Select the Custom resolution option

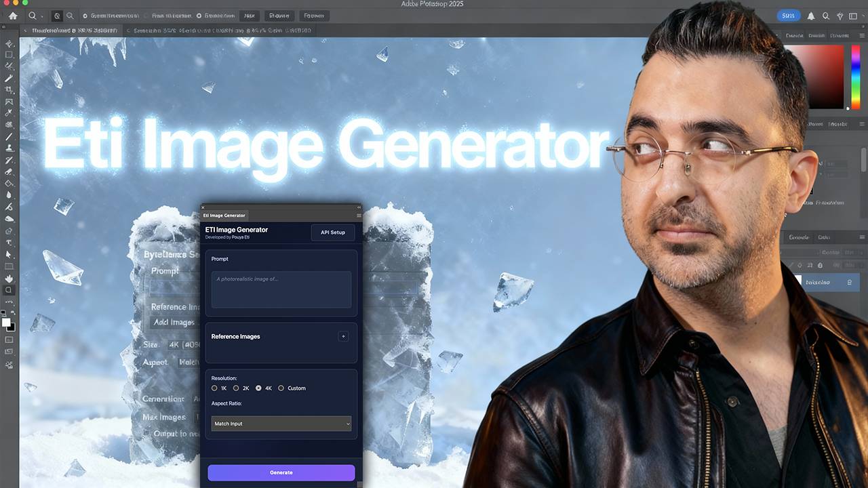pos(281,388)
